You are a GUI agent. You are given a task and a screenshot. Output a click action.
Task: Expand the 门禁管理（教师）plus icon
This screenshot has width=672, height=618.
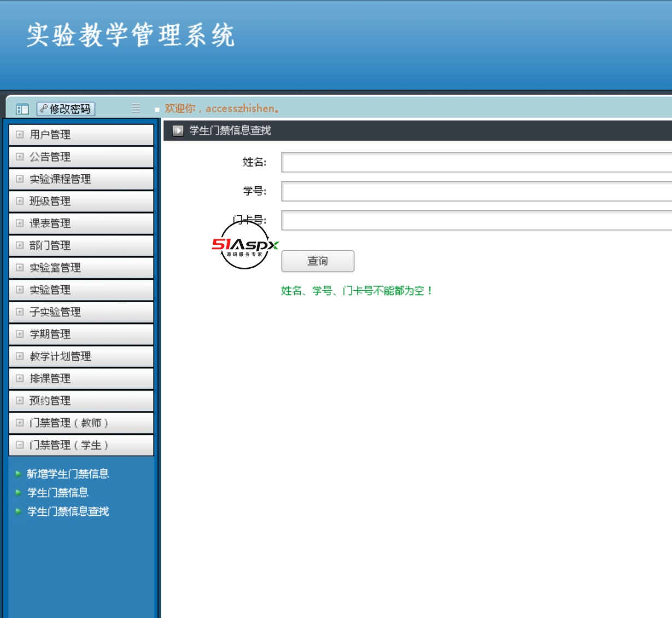[20, 422]
